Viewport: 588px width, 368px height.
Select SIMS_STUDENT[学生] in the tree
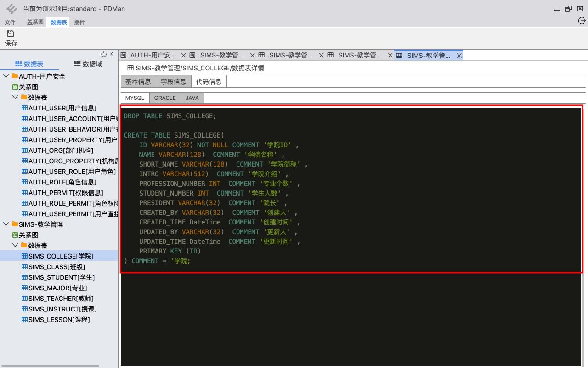62,277
